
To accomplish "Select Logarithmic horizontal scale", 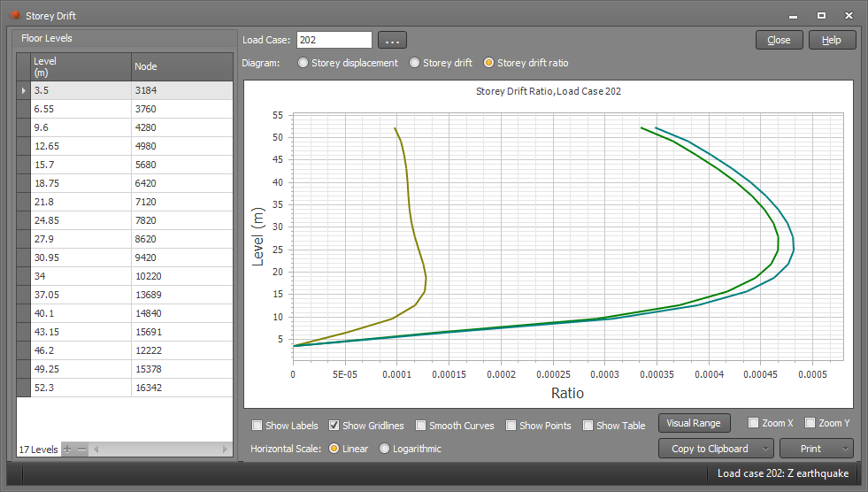I will (384, 449).
